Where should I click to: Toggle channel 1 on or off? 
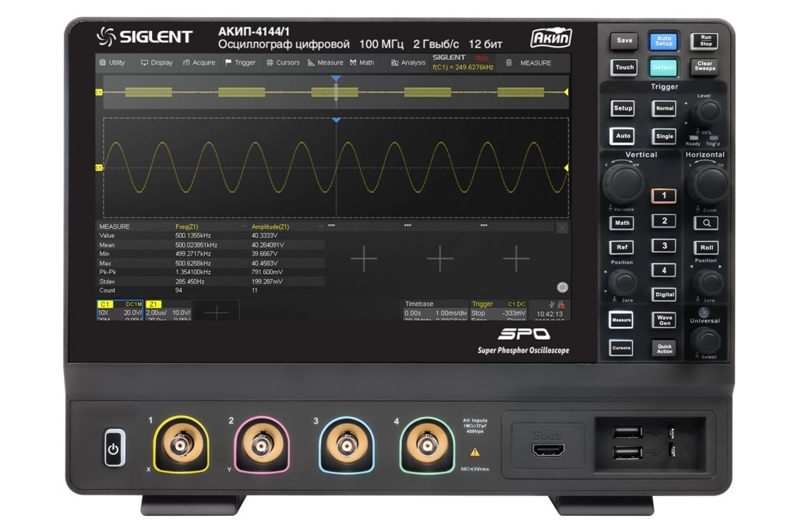point(663,196)
